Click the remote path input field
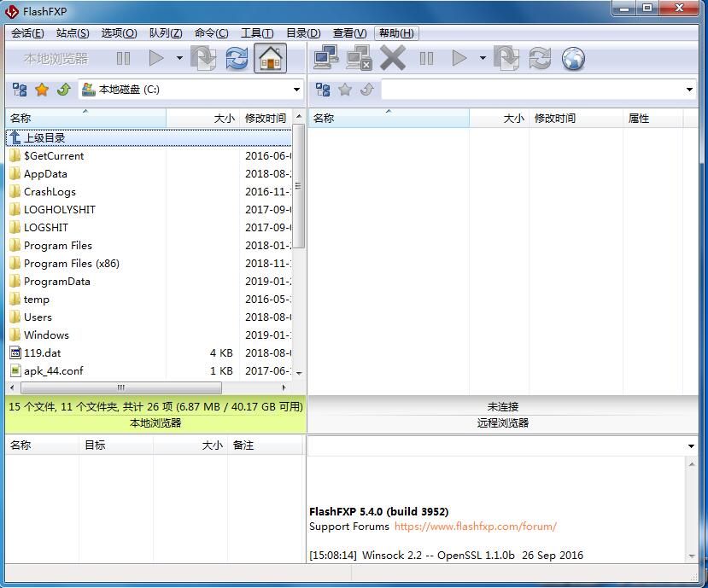 pyautogui.click(x=533, y=90)
